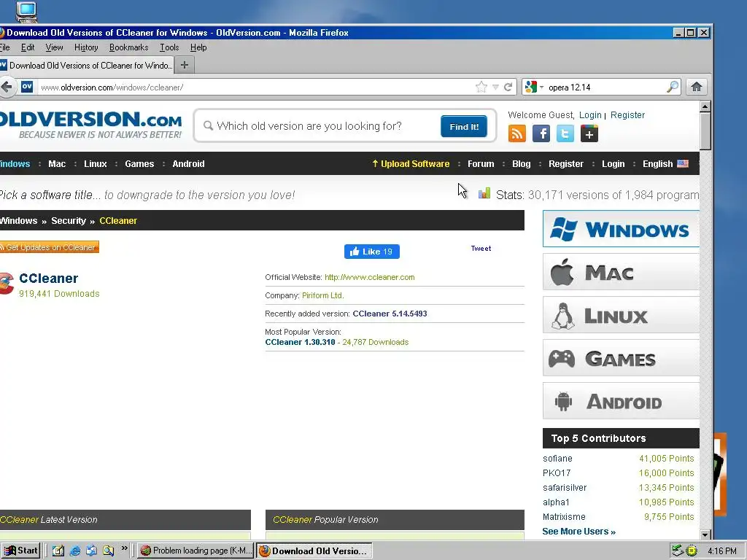Click the RSS feed icon
747x560 pixels.
coord(517,134)
